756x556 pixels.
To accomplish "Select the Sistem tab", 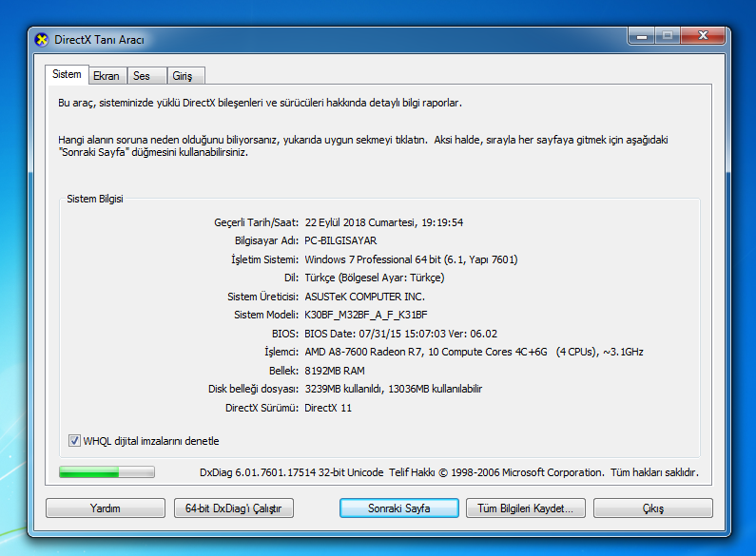I will coord(67,75).
